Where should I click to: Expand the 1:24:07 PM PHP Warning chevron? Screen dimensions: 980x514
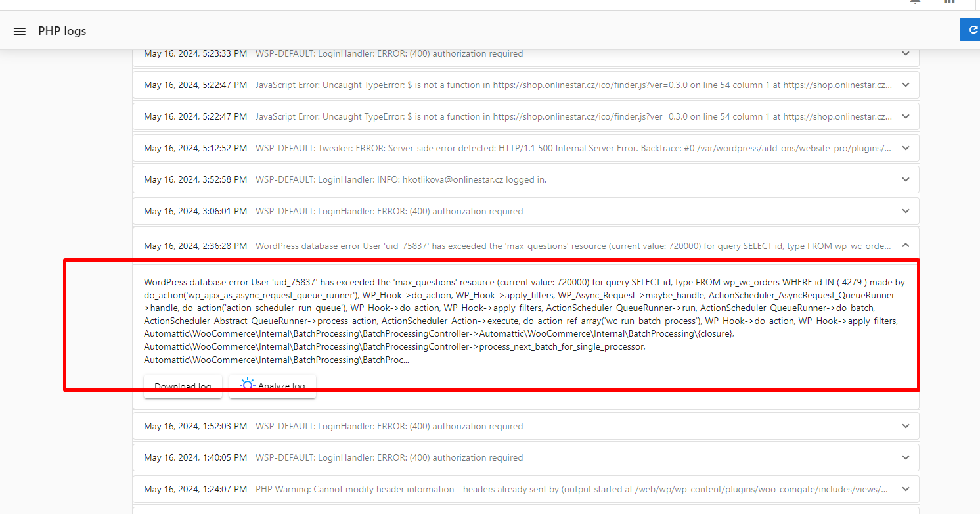click(x=906, y=489)
